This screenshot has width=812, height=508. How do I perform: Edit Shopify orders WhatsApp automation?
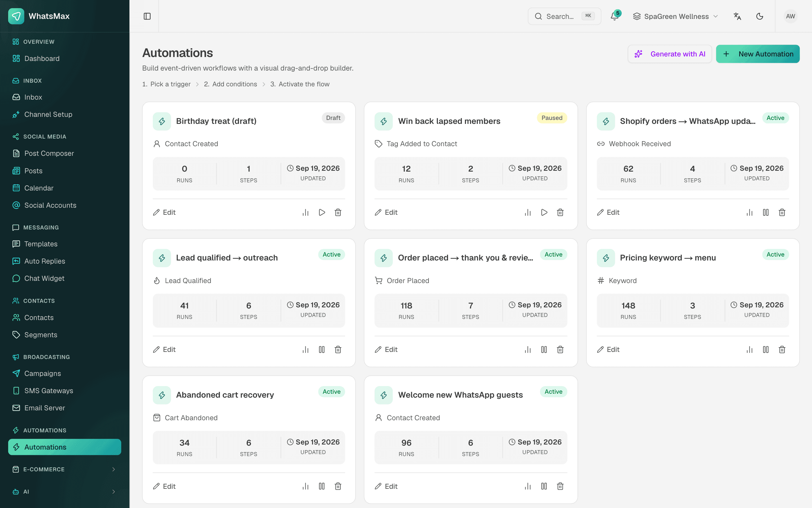(608, 212)
